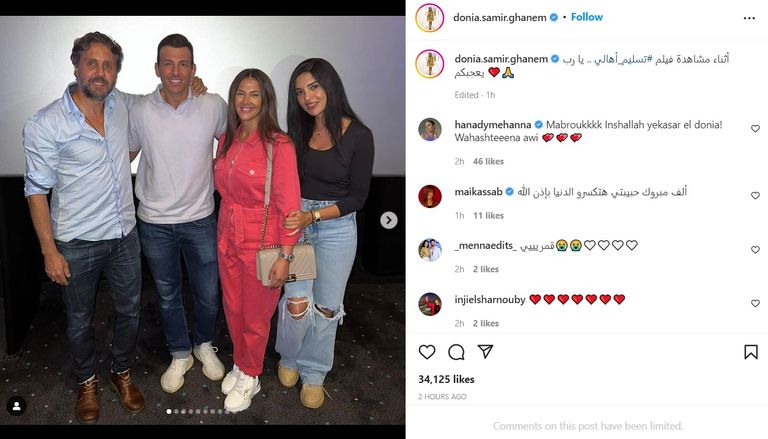Viewport: 768px width, 439px height.
Task: View 46 likes on hanadymehanna comment
Action: pyautogui.click(x=488, y=161)
